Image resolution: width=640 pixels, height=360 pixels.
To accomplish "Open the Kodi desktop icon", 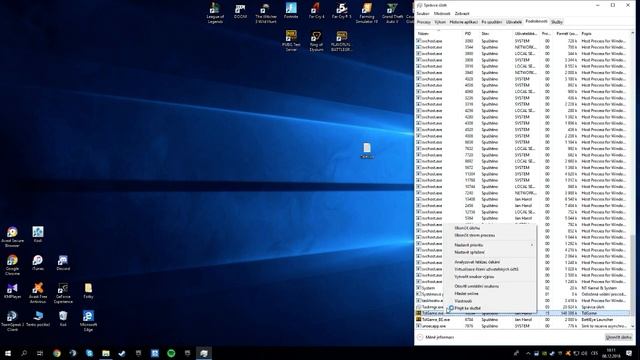I will (38, 234).
